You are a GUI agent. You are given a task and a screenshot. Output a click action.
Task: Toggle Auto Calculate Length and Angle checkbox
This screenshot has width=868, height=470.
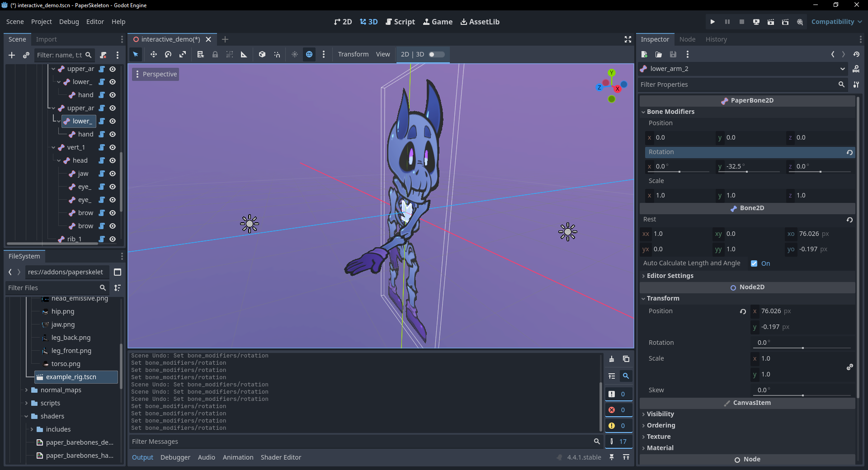coord(754,263)
